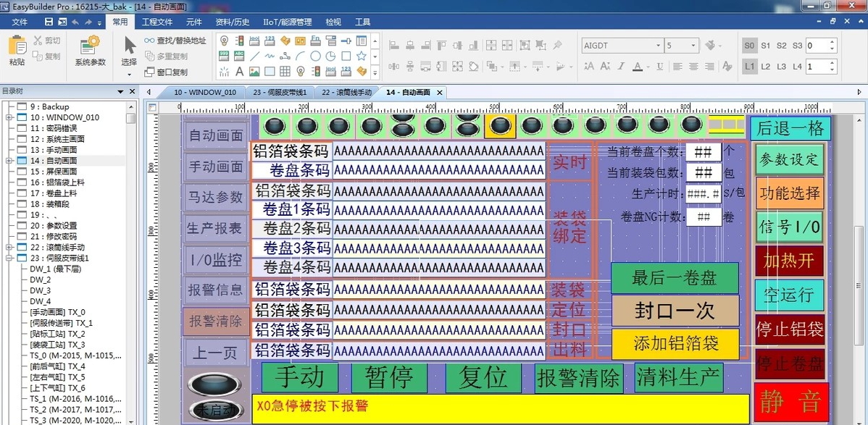Open the IIoT/能源管理 ribbon tab
The height and width of the screenshot is (425, 868).
tap(288, 22)
